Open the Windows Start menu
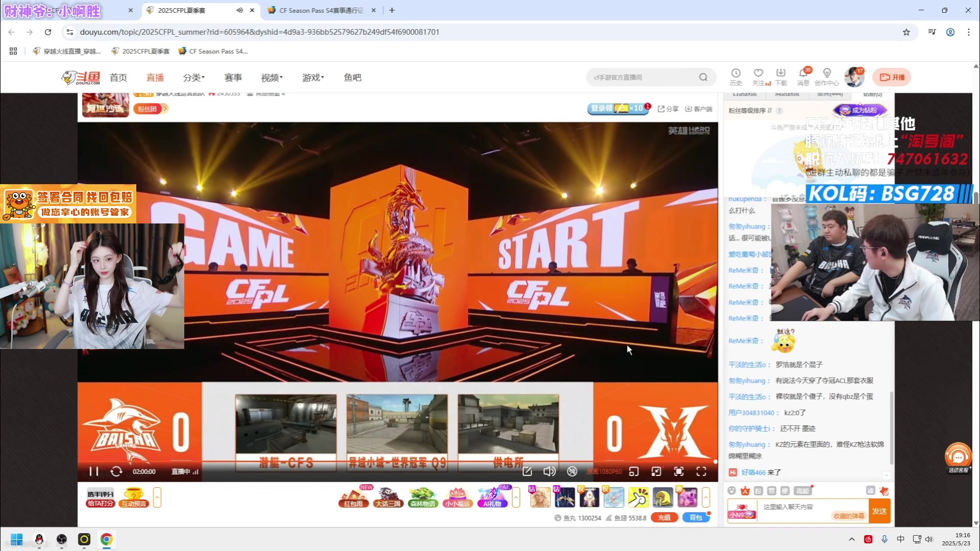Screen dimensions: 980x551 pyautogui.click(x=16, y=539)
